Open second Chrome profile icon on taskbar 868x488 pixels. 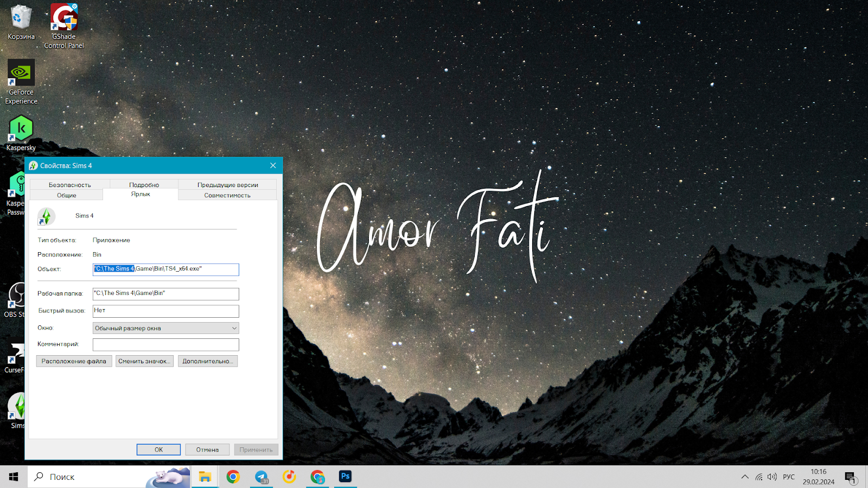[317, 477]
